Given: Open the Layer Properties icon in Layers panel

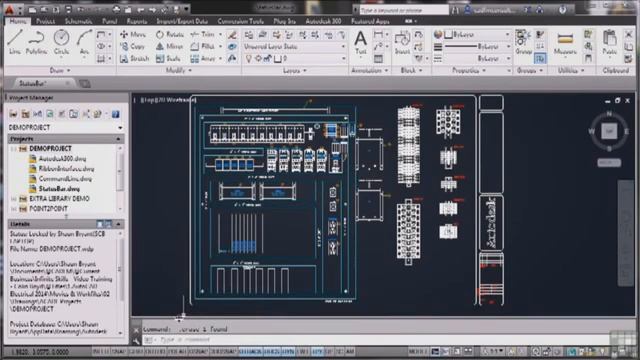Looking at the screenshot, I should pos(249,35).
